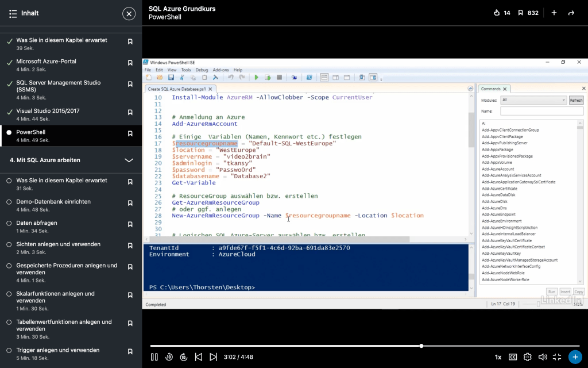Open video settings gear menu
The height and width of the screenshot is (368, 588).
[528, 357]
